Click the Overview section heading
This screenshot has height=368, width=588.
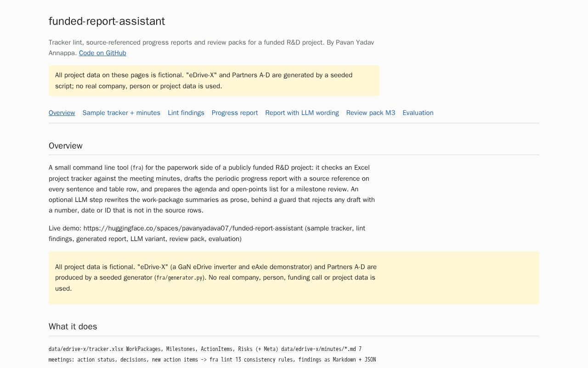(x=66, y=146)
